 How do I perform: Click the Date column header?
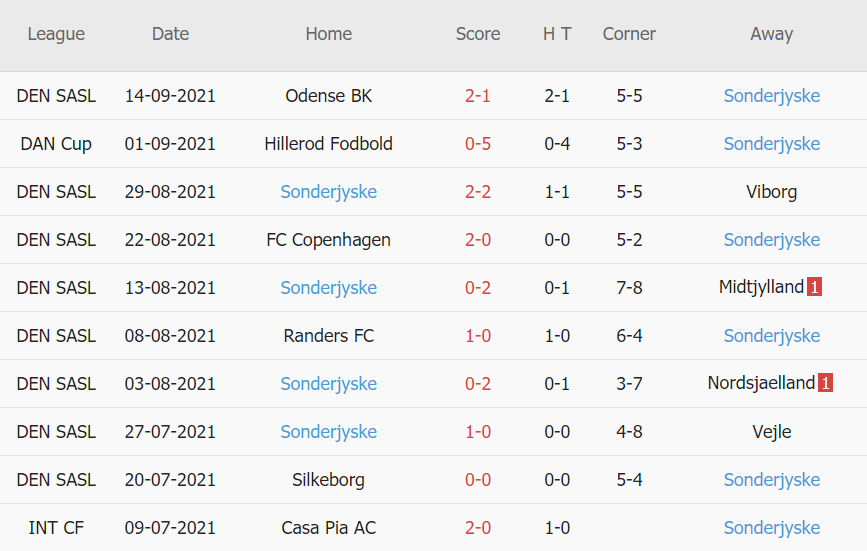[170, 34]
